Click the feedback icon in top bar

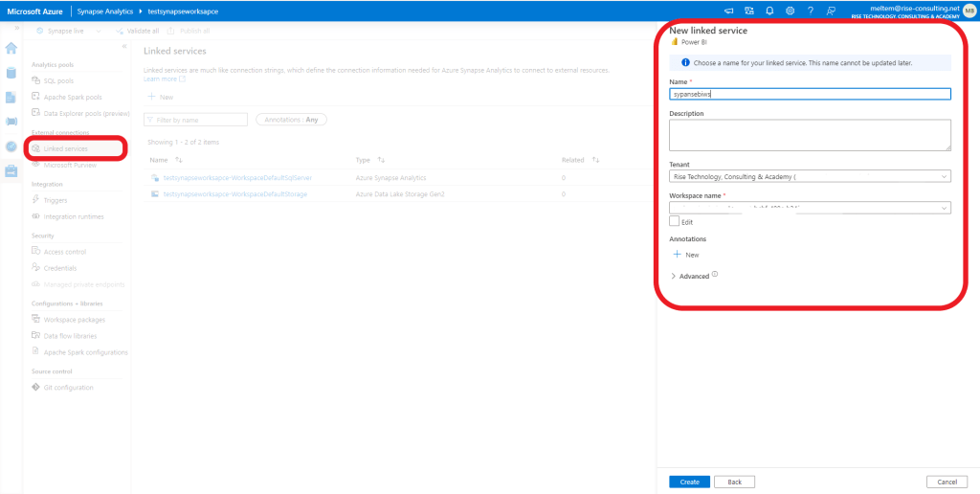[831, 10]
